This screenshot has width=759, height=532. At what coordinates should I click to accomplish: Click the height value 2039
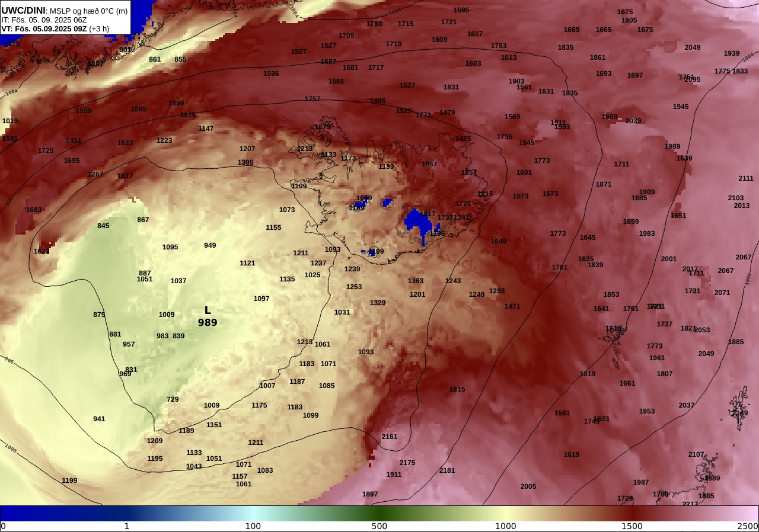pyautogui.click(x=633, y=121)
